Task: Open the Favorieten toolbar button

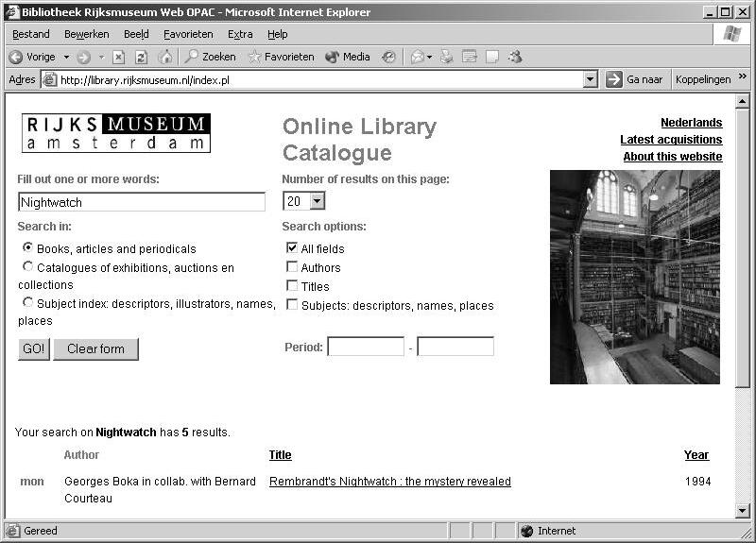Action: 281,57
